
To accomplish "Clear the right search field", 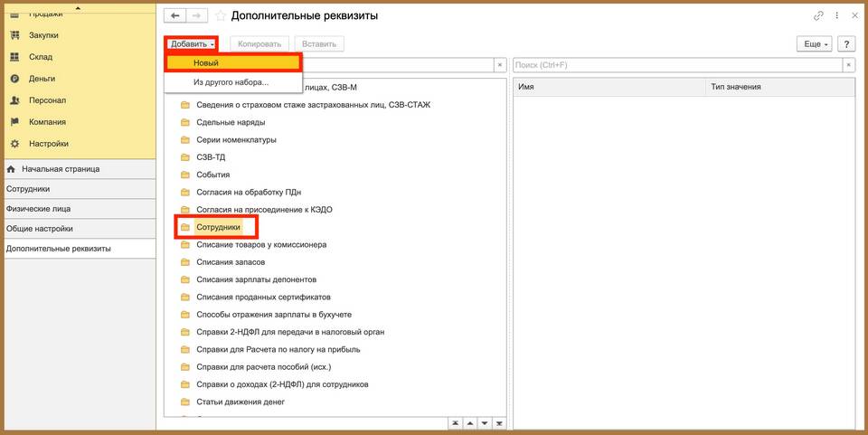I will click(x=848, y=65).
